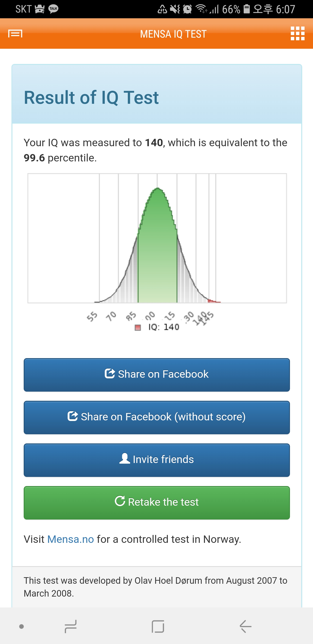
Task: Tap the red IQ legend swatch
Action: 138,327
